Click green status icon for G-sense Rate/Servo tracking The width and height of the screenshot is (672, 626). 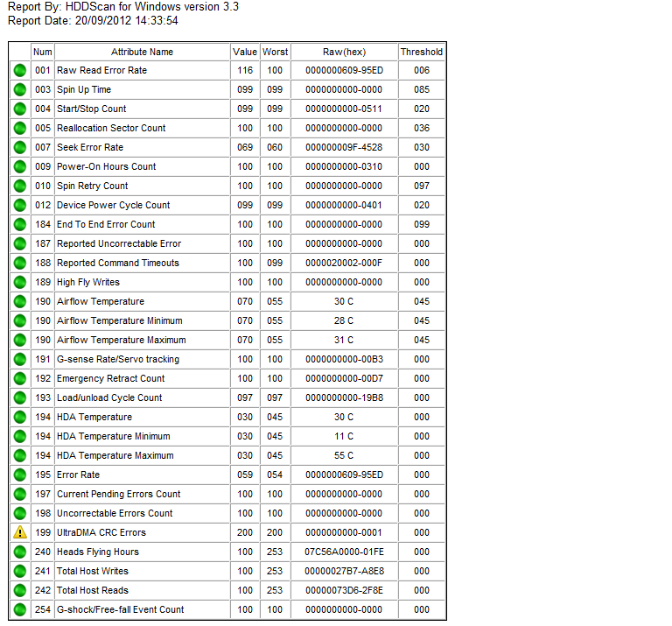pyautogui.click(x=20, y=359)
